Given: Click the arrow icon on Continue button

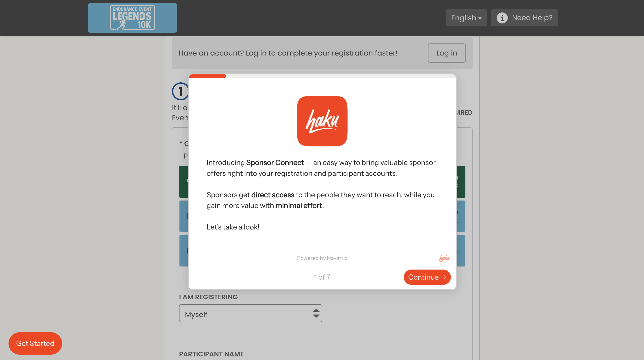Looking at the screenshot, I should pyautogui.click(x=443, y=277).
